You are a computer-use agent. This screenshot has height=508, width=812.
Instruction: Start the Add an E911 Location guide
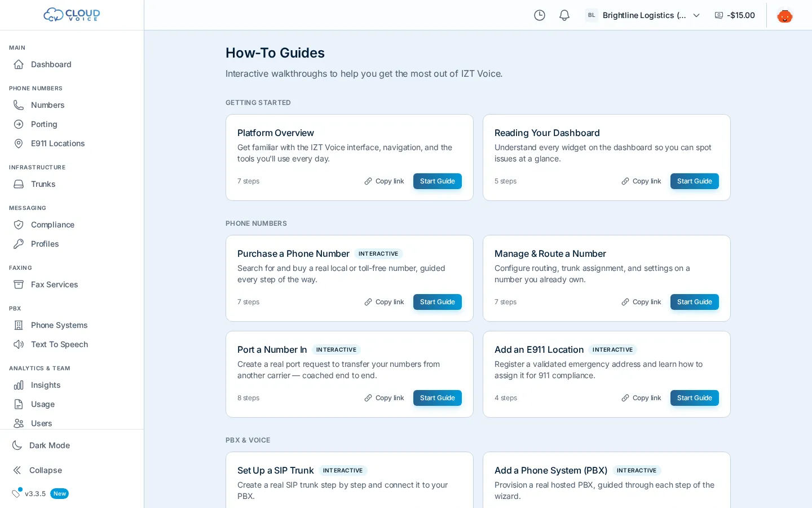695,398
